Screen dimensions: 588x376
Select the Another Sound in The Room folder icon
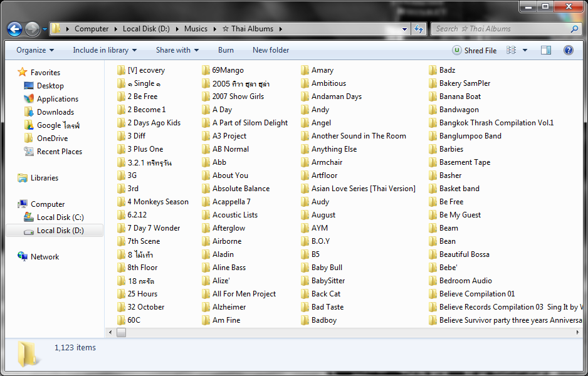(305, 136)
